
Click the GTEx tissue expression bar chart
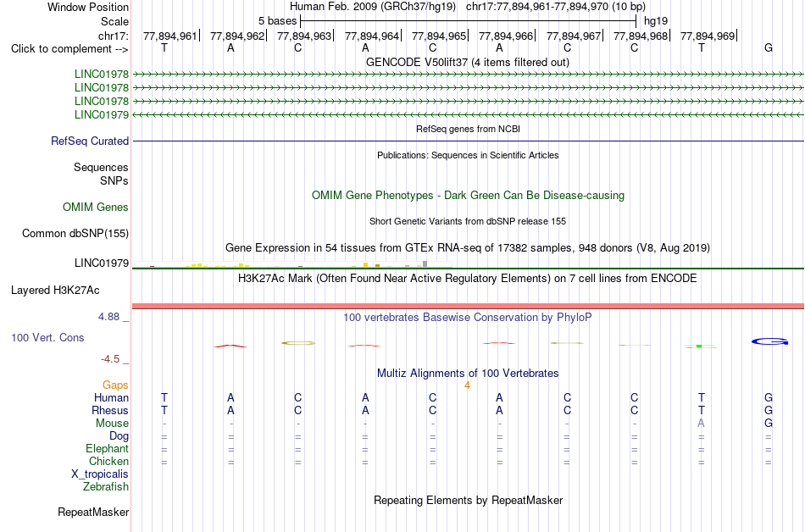291,264
